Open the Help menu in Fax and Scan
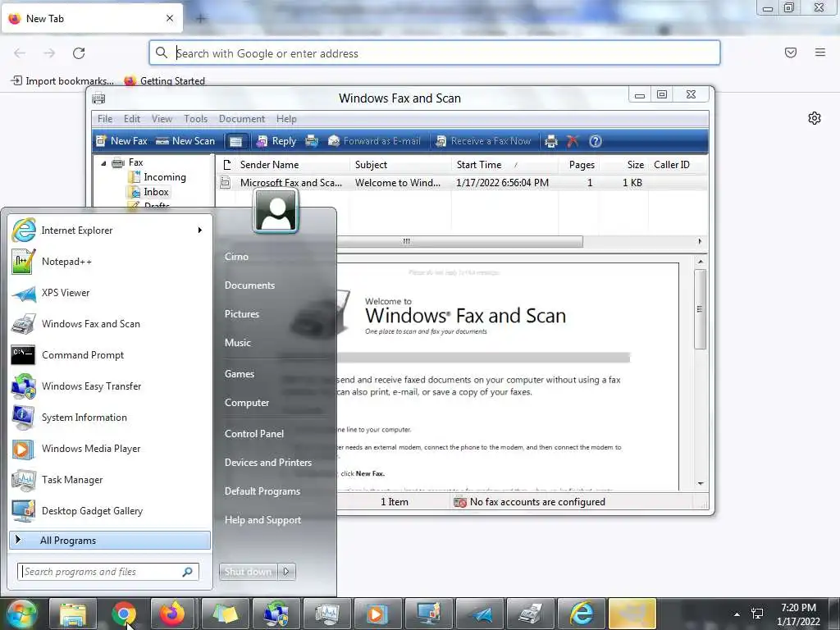The image size is (840, 630). [x=286, y=119]
